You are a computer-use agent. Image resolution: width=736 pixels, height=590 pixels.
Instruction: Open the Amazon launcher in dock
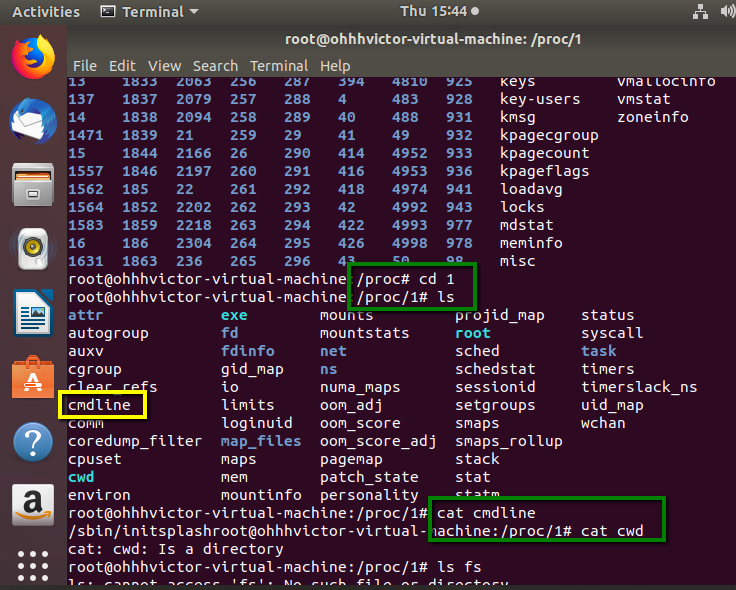pyautogui.click(x=33, y=505)
